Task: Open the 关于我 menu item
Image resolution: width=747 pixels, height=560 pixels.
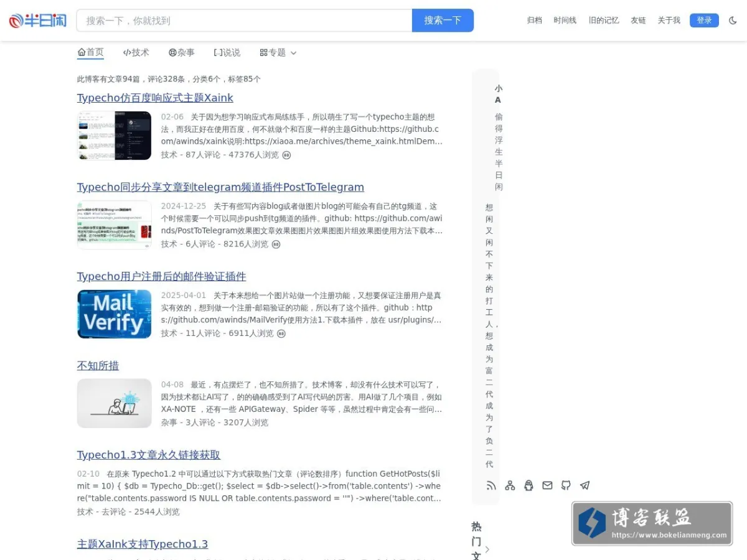Action: pos(669,21)
